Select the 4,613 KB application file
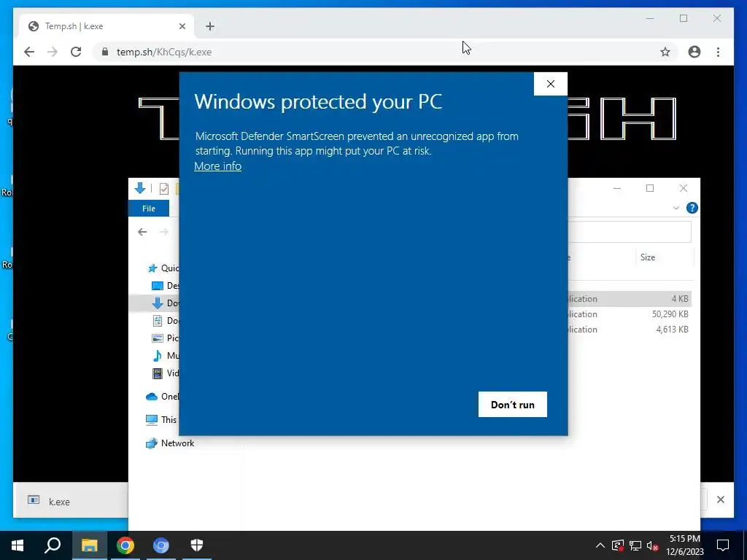 (x=629, y=329)
